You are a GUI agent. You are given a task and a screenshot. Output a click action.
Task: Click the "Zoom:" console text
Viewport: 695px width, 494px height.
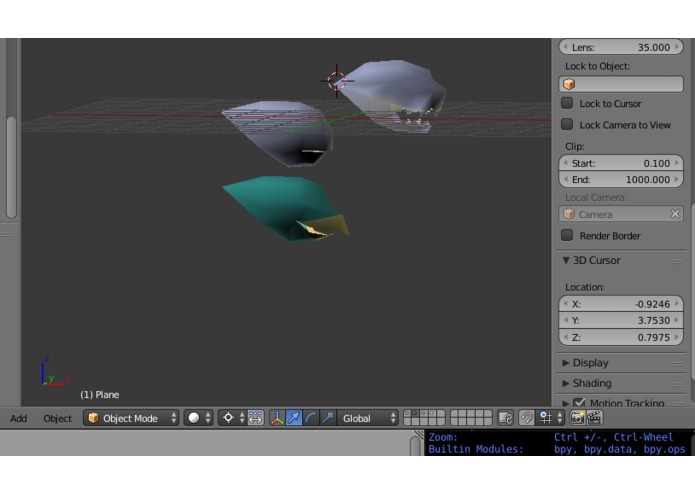443,437
